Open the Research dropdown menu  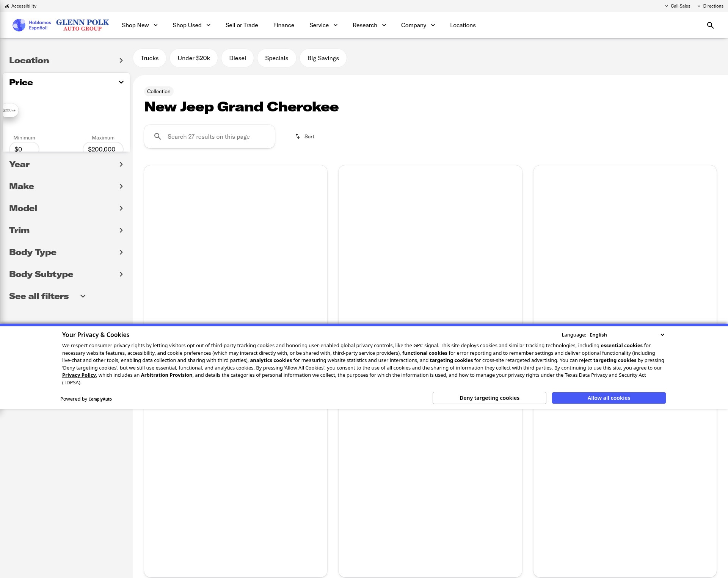369,25
